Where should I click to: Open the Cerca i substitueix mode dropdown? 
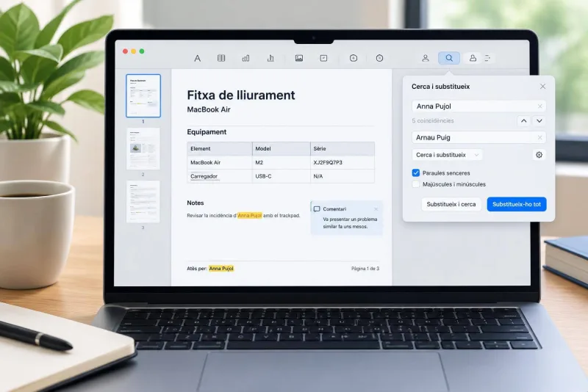tap(447, 155)
